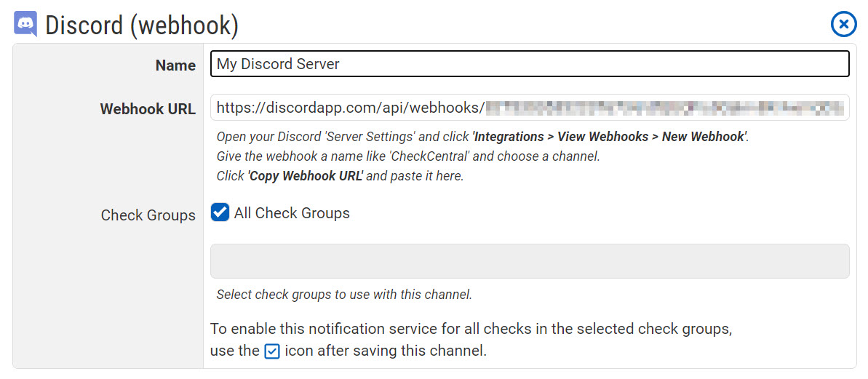Toggle the All Check Groups checkbox

coord(220,212)
